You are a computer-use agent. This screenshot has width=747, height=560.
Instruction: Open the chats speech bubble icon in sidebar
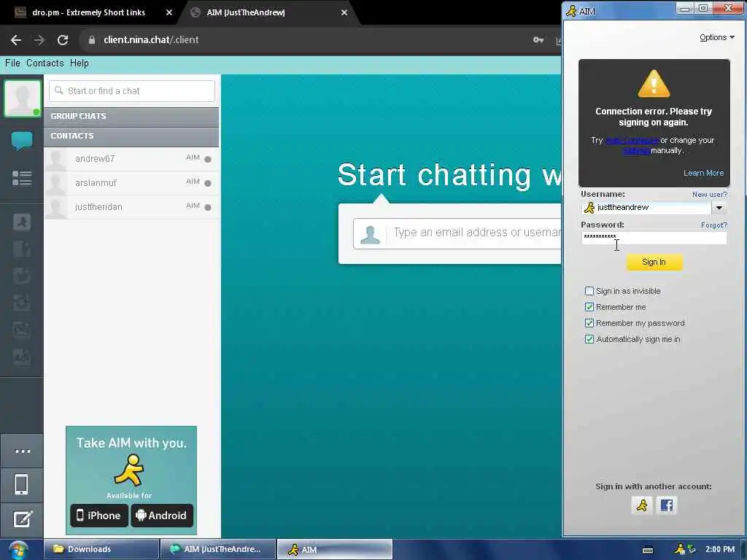(22, 141)
